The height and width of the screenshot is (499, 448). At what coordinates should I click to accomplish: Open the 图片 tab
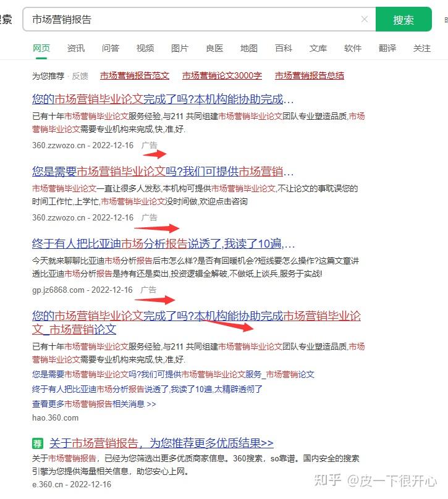point(180,48)
